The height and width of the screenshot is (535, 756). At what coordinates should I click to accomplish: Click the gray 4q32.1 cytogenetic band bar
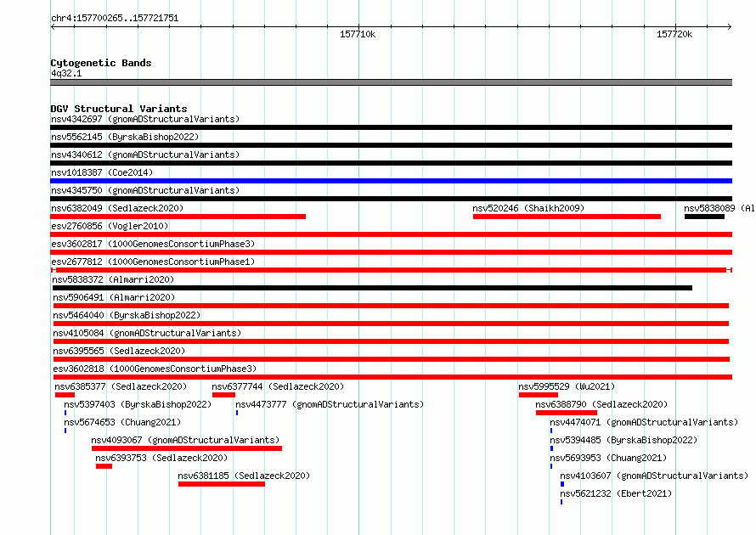(391, 82)
